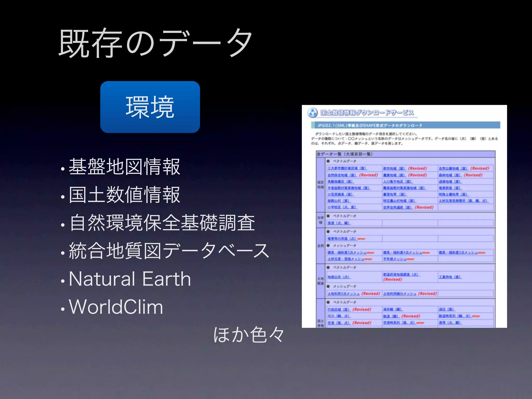Open the 土砂災害・雪崩メッシュ link
Viewport: 532px width, 399px height.
pyautogui.click(x=346, y=259)
